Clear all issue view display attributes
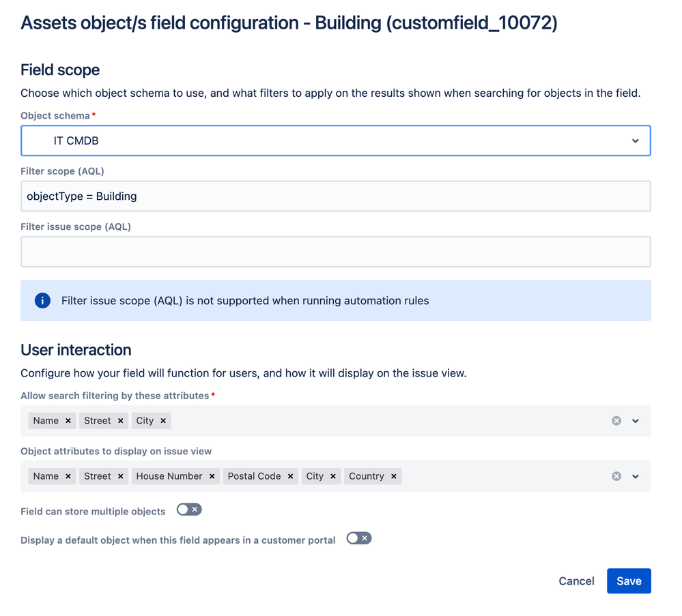 click(616, 476)
